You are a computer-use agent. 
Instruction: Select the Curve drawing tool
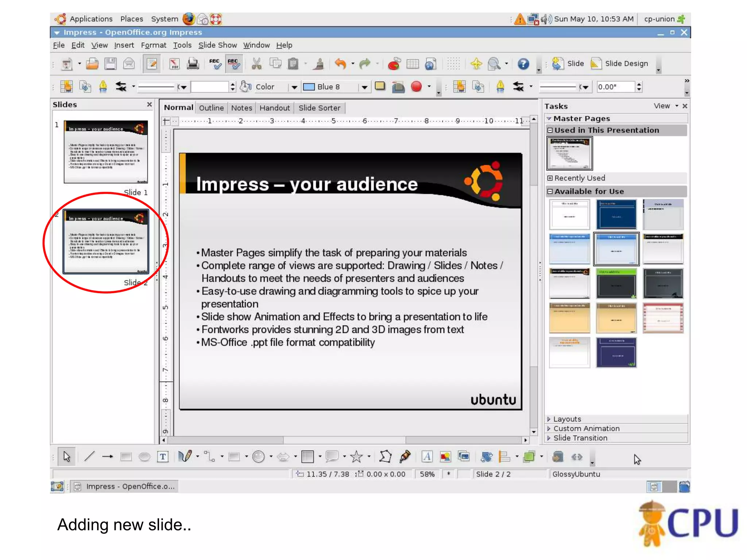click(185, 456)
